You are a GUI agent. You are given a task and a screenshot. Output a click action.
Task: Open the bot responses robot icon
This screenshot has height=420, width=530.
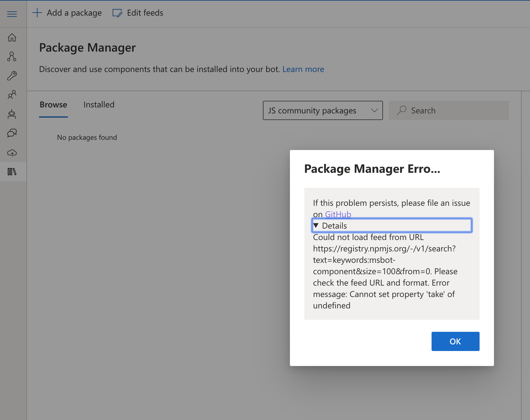coord(12,114)
